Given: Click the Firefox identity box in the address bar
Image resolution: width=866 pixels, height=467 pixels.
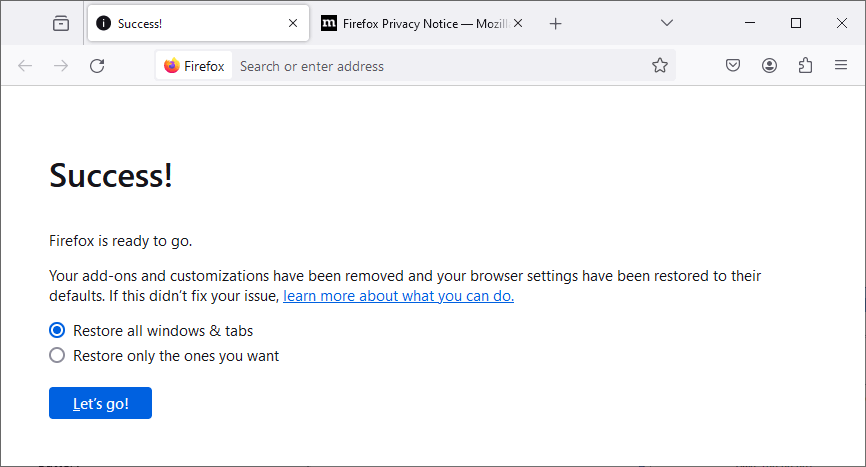Looking at the screenshot, I should click(194, 66).
